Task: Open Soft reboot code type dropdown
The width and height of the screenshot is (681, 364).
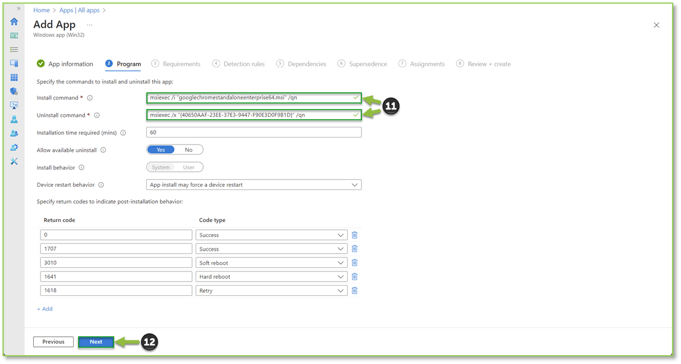Action: (x=271, y=263)
